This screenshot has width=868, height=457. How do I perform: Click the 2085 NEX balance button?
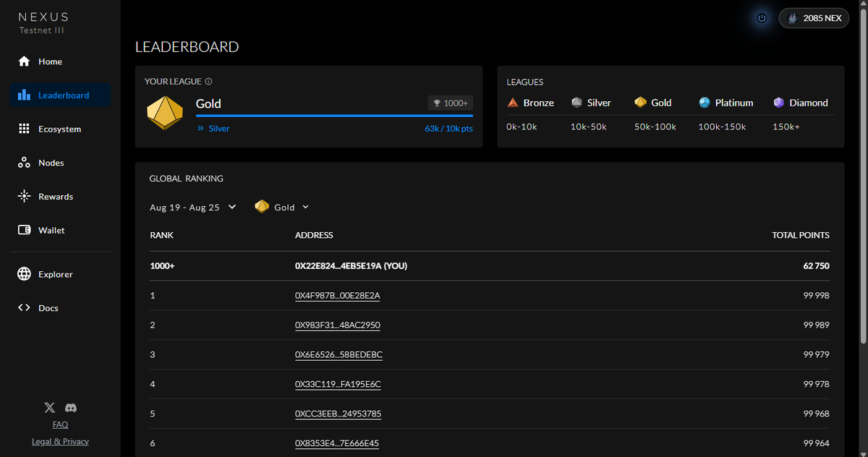coord(814,18)
